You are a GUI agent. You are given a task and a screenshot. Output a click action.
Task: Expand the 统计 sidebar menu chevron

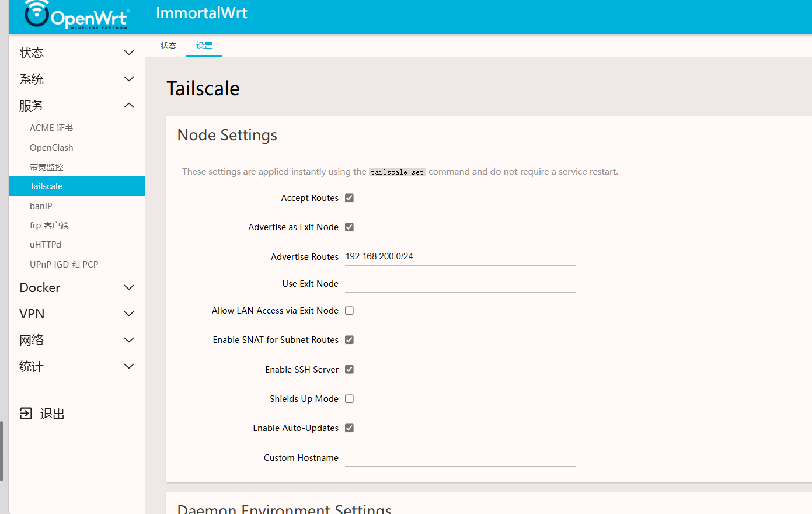(x=129, y=366)
